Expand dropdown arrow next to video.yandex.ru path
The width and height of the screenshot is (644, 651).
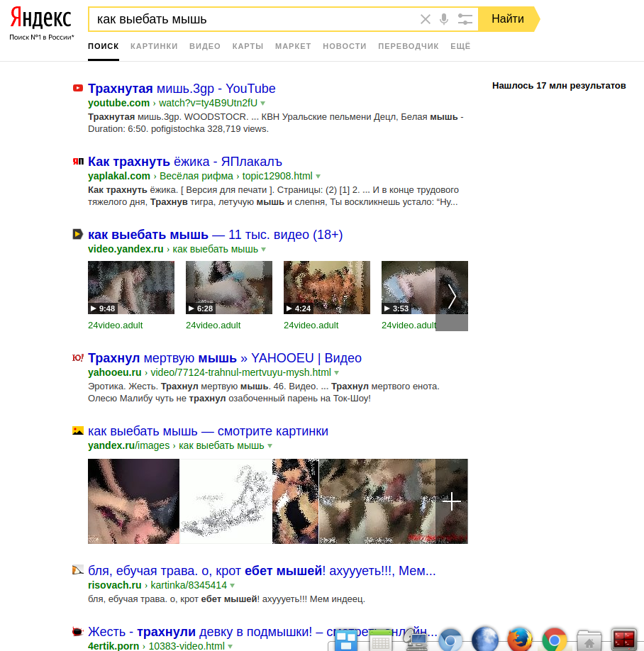click(x=264, y=250)
